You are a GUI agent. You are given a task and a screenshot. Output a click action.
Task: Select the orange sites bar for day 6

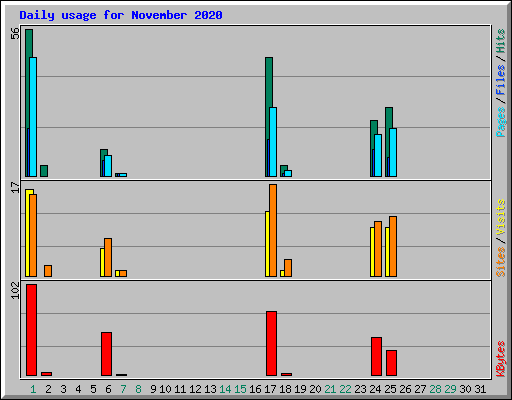(108, 257)
